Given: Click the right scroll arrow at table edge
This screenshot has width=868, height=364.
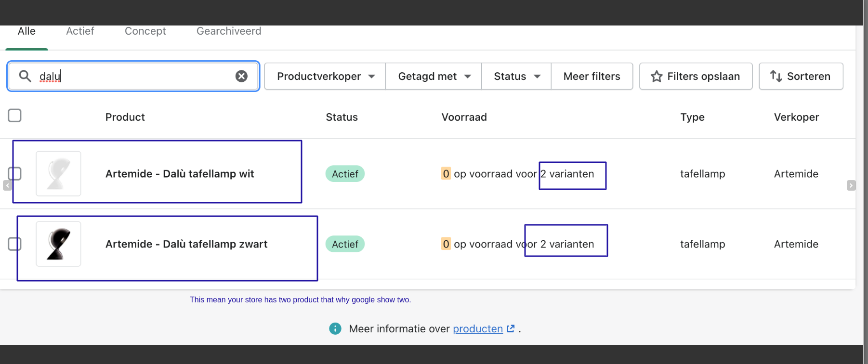Looking at the screenshot, I should pos(851,185).
